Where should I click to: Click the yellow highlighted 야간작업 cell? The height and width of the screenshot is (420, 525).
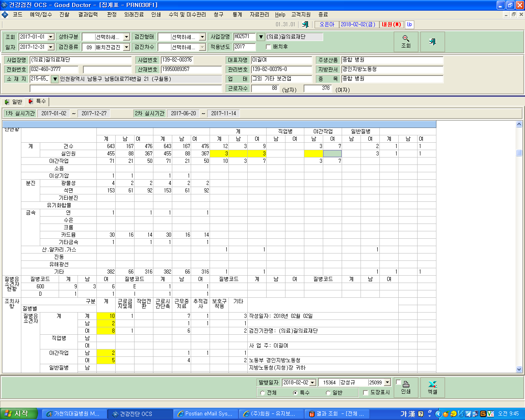coord(313,153)
